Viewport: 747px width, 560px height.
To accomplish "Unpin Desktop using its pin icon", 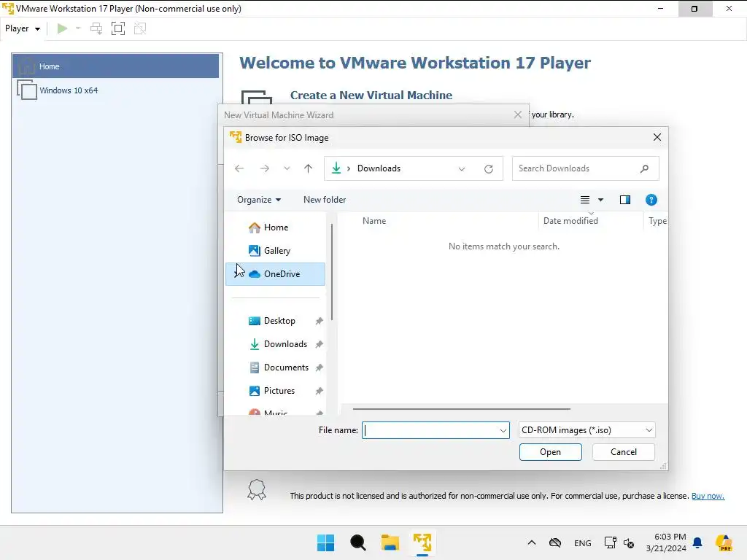I will coord(320,322).
